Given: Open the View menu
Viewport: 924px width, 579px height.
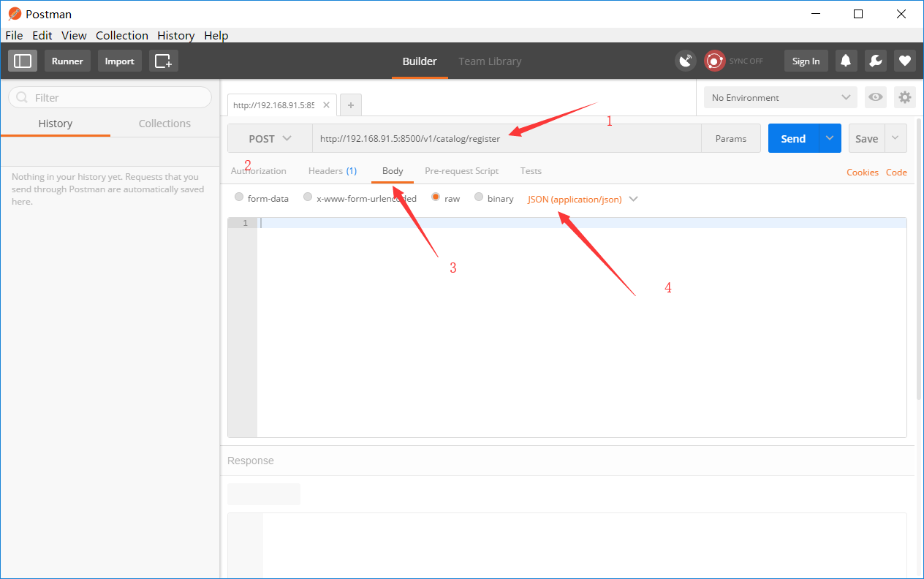Looking at the screenshot, I should click(74, 35).
